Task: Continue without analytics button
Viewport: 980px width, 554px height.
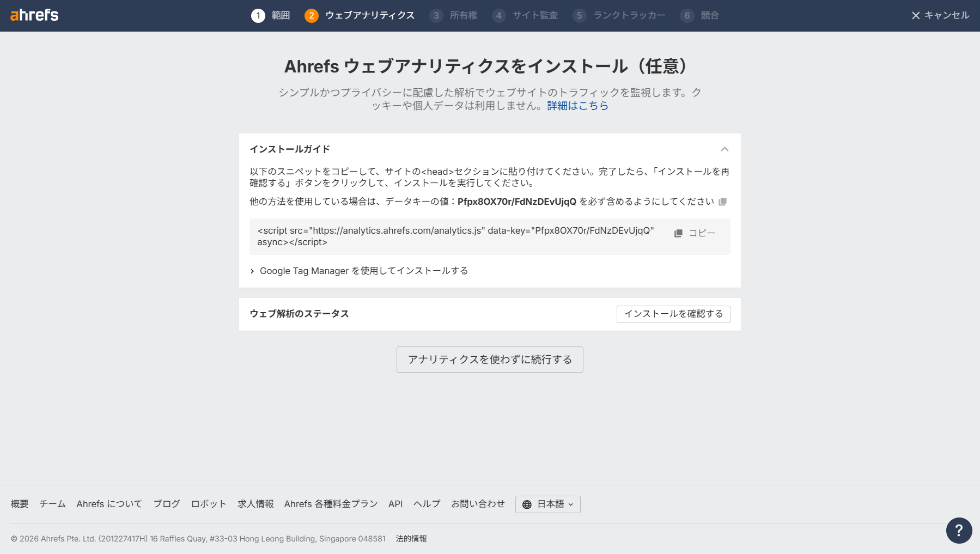Action: (x=489, y=360)
